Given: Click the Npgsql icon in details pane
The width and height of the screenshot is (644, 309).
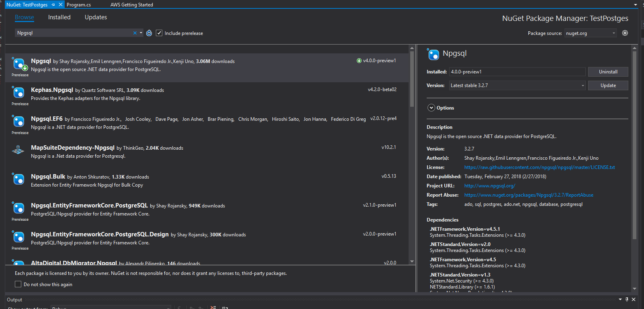Looking at the screenshot, I should (x=433, y=54).
